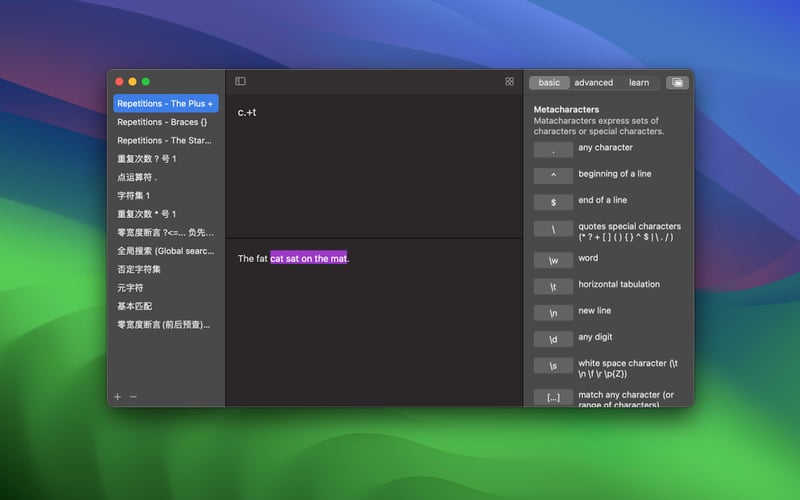Select '字符集 1' entry
Image resolution: width=800 pixels, height=500 pixels.
pos(166,195)
